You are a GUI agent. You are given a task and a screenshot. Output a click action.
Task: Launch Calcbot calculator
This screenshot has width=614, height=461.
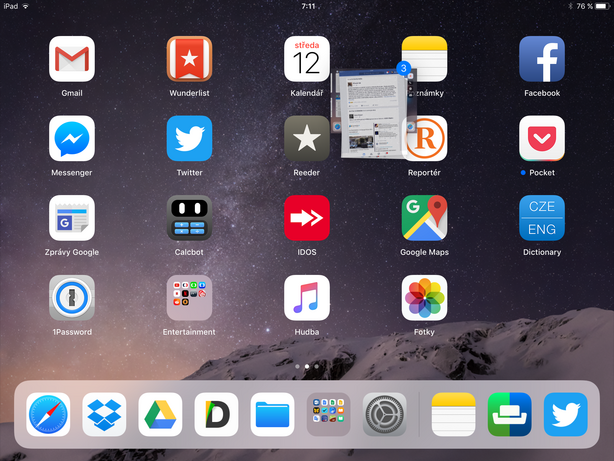(189, 218)
